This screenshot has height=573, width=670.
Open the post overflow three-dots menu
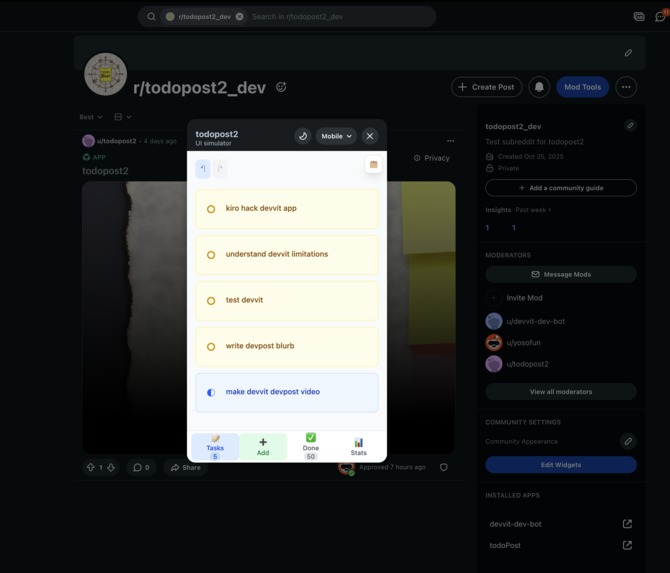450,141
